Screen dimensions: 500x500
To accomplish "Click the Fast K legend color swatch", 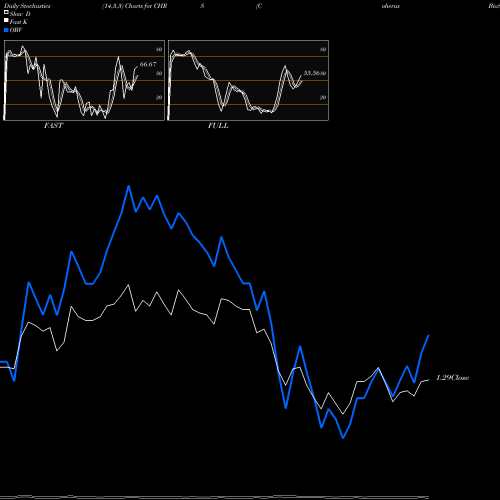I will point(6,20).
